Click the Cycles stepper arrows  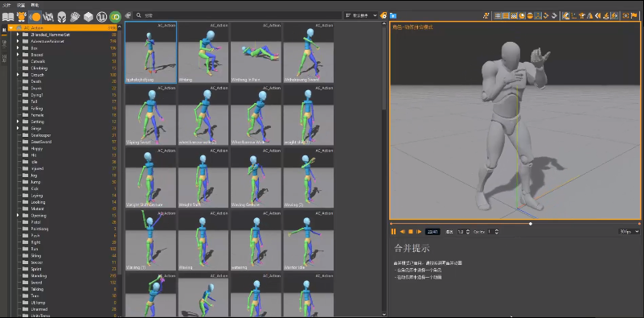coord(497,232)
